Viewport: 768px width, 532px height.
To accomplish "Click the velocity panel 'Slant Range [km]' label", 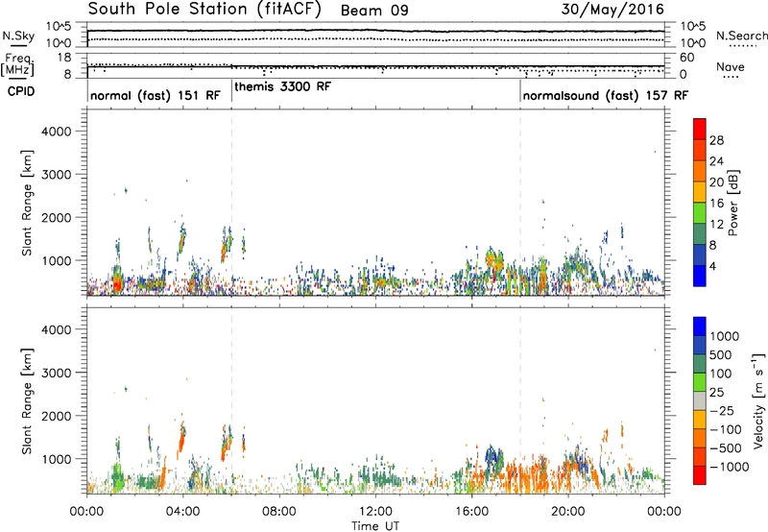I will tap(27, 400).
